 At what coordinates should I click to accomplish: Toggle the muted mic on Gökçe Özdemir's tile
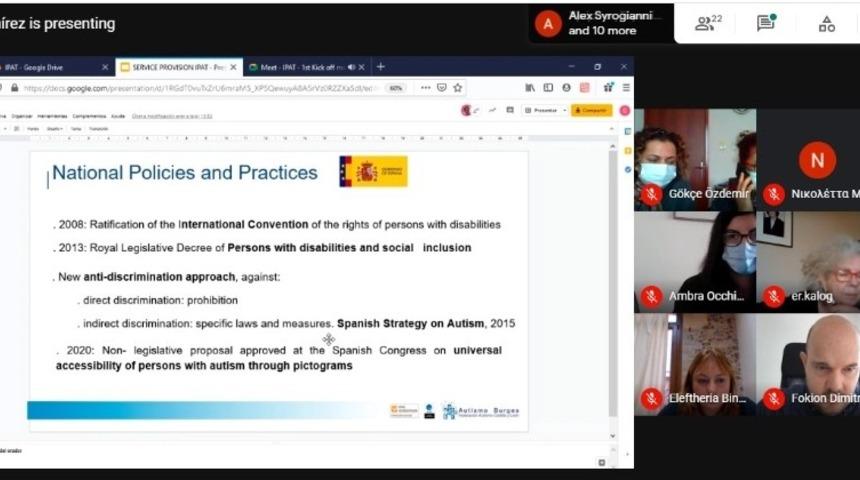pos(652,194)
